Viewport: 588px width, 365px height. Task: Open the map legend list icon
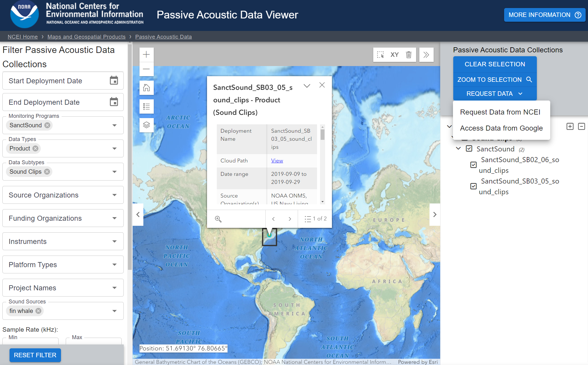(146, 106)
